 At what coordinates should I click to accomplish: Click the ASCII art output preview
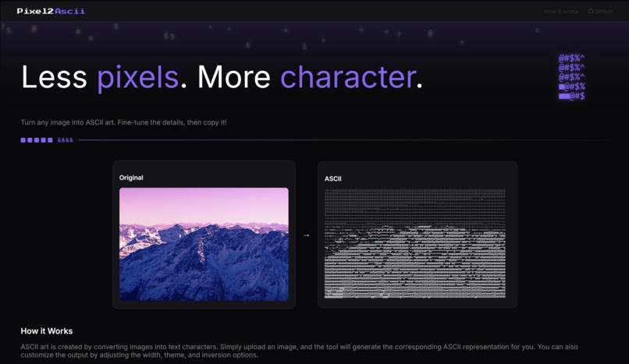[415, 244]
